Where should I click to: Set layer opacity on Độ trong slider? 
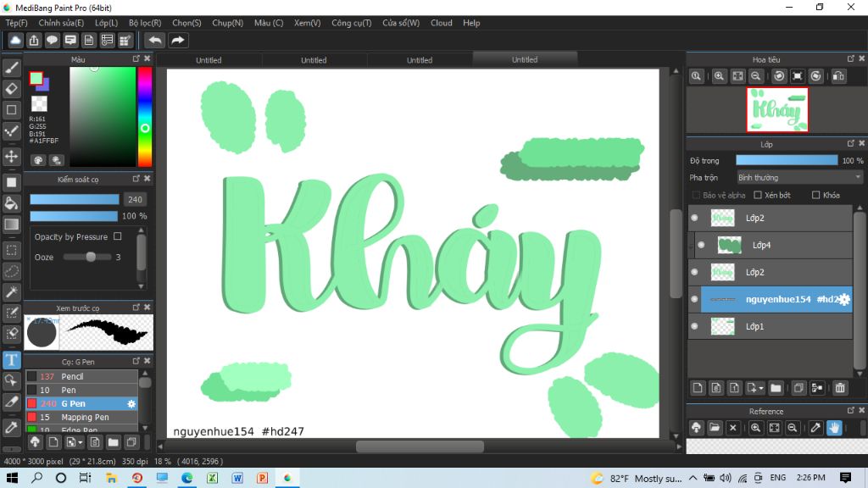point(787,160)
